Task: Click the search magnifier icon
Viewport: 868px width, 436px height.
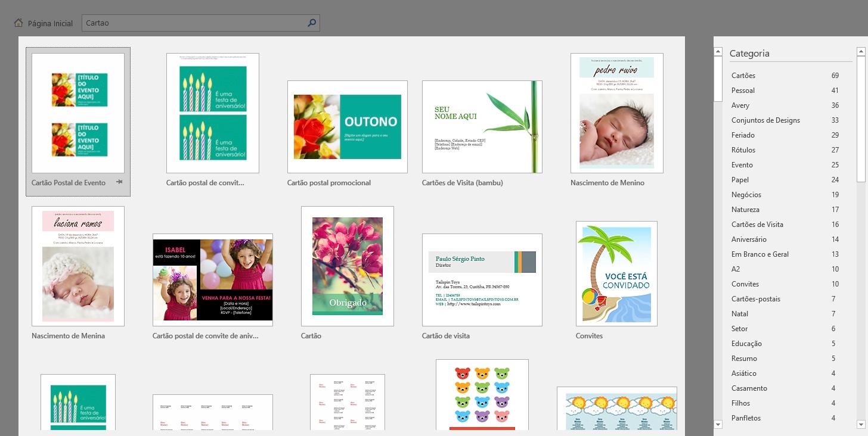Action: coord(312,23)
